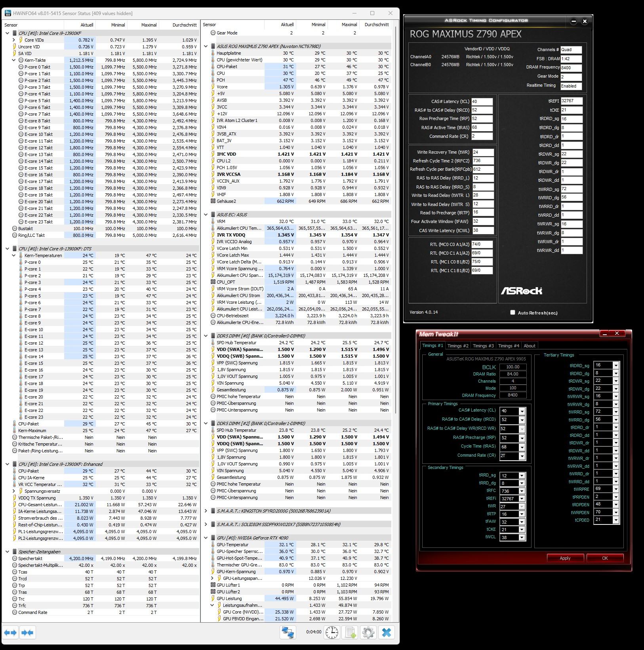Click the Maximal column header in right pane

point(344,25)
